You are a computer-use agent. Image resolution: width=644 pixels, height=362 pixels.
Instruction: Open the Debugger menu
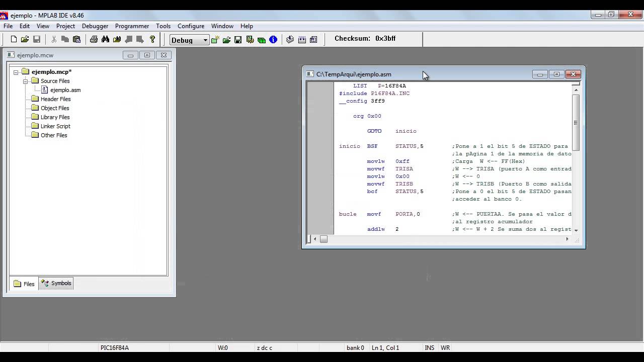point(95,26)
